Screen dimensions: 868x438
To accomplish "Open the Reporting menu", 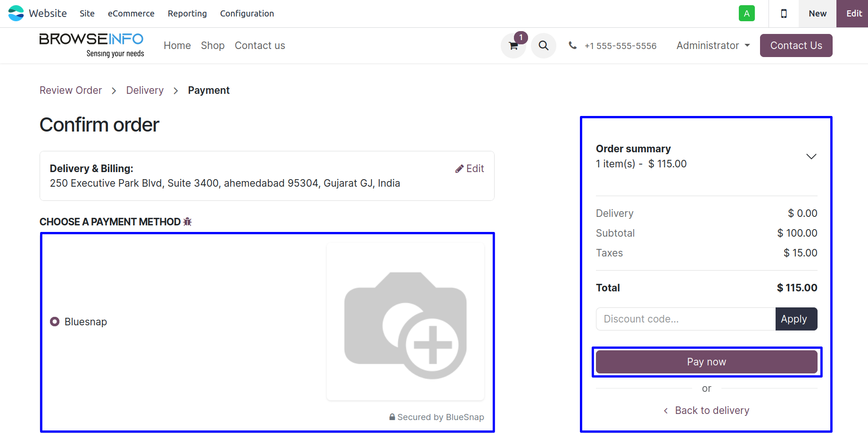I will pyautogui.click(x=187, y=14).
